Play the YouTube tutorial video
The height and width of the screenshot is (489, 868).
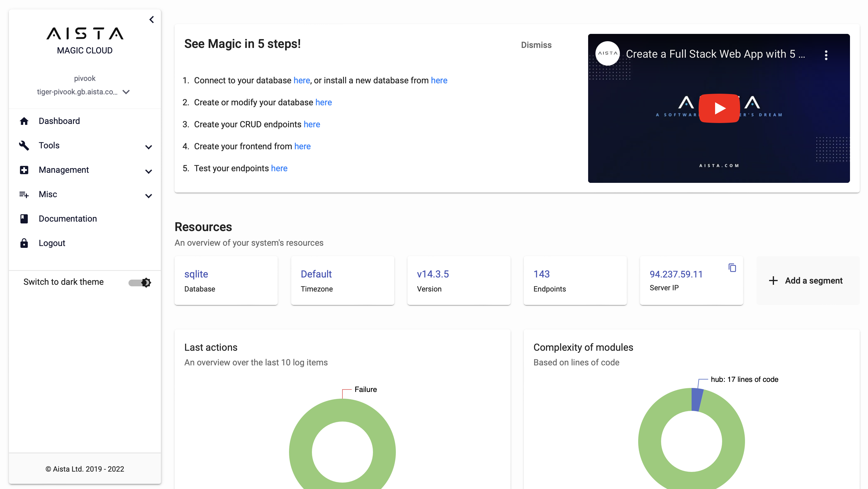tap(719, 108)
